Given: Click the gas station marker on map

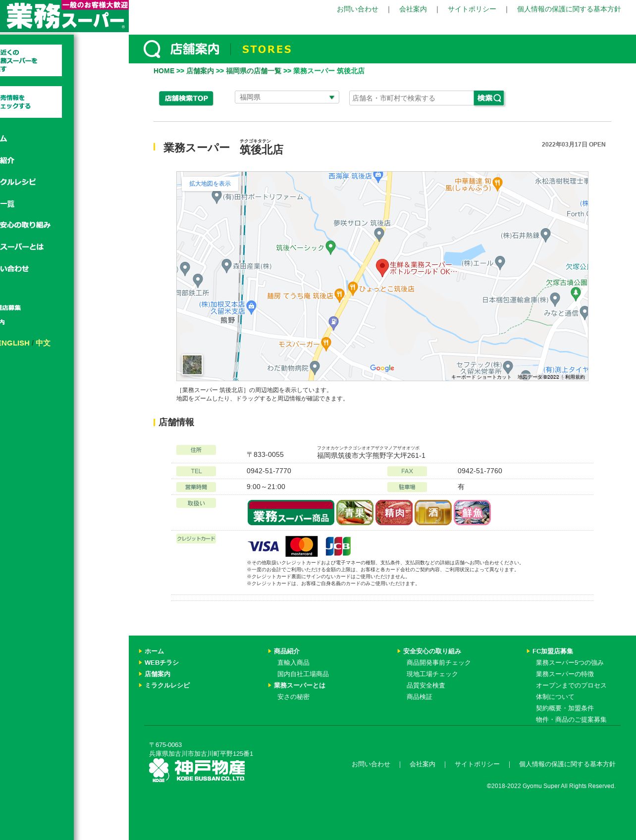Looking at the screenshot, I should pyautogui.click(x=334, y=323).
